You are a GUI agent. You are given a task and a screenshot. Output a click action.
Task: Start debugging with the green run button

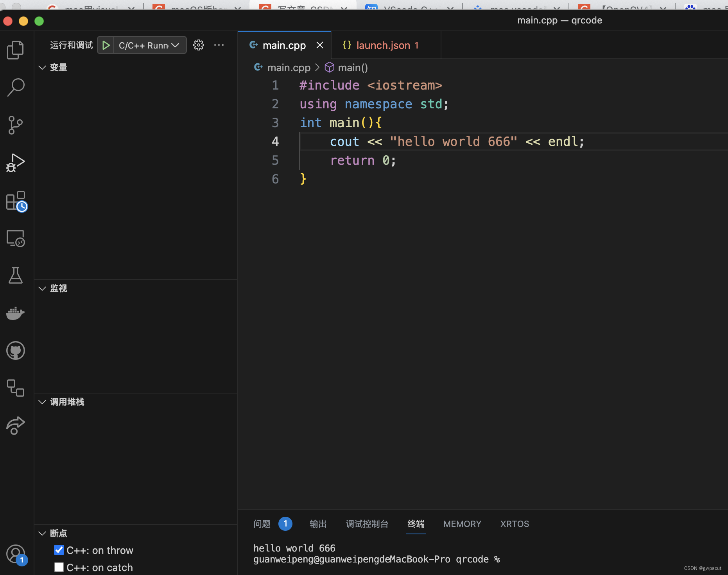[106, 45]
